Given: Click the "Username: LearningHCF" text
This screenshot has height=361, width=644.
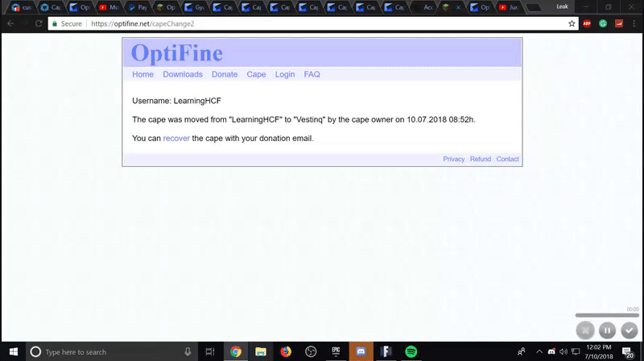Looking at the screenshot, I should tap(176, 101).
